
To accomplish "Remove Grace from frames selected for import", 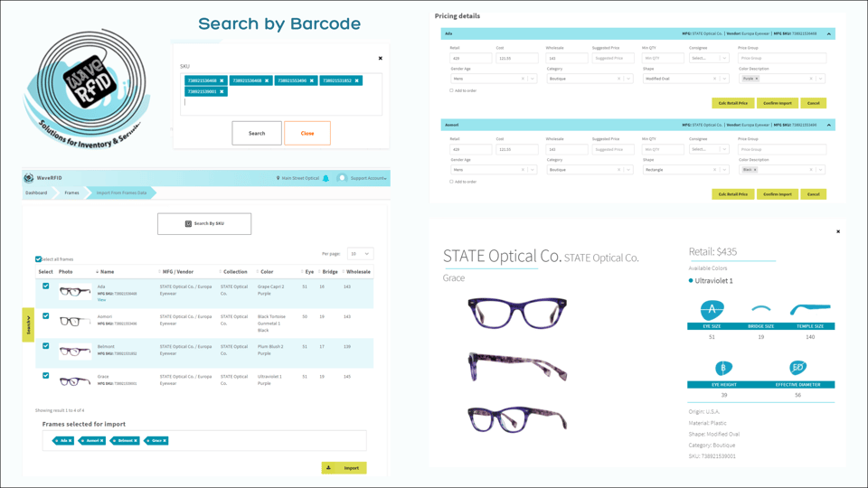I will click(165, 441).
